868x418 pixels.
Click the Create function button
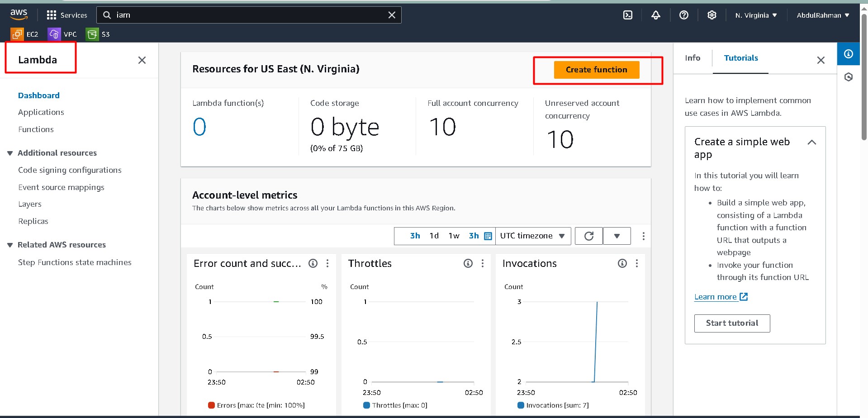coord(597,70)
